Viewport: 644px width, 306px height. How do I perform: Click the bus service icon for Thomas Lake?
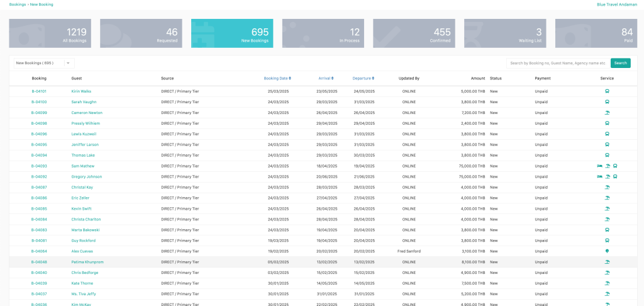tap(607, 156)
